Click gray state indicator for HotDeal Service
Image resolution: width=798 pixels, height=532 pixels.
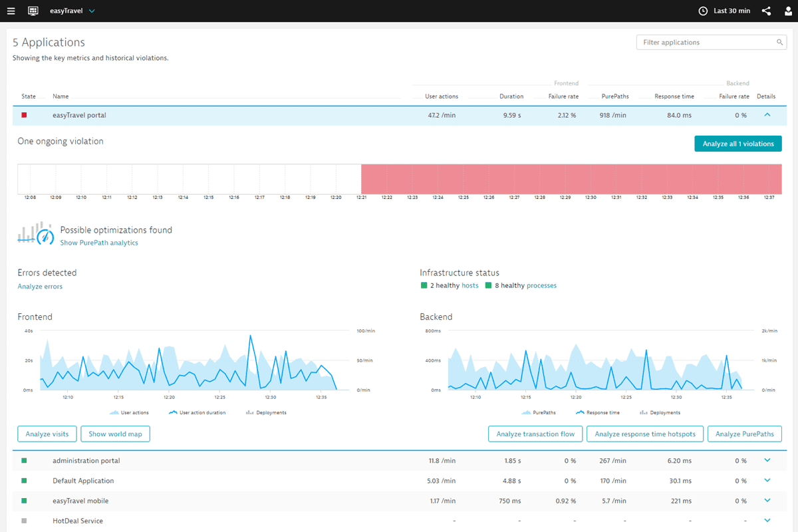click(24, 521)
